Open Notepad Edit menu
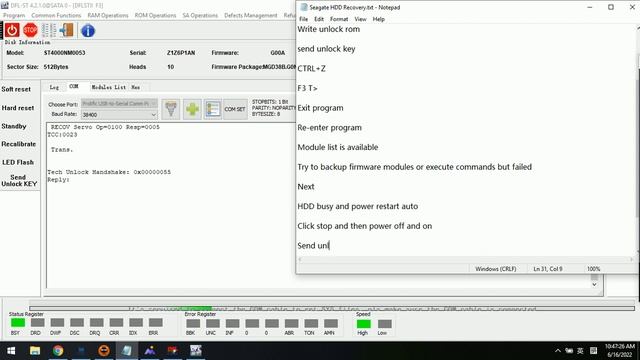Image resolution: width=640 pixels, height=360 pixels. pos(319,19)
